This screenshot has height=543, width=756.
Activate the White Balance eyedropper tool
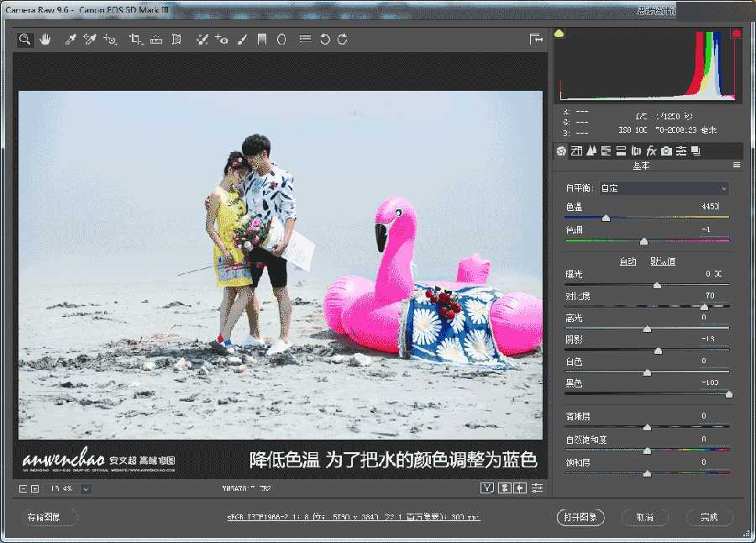[x=70, y=39]
